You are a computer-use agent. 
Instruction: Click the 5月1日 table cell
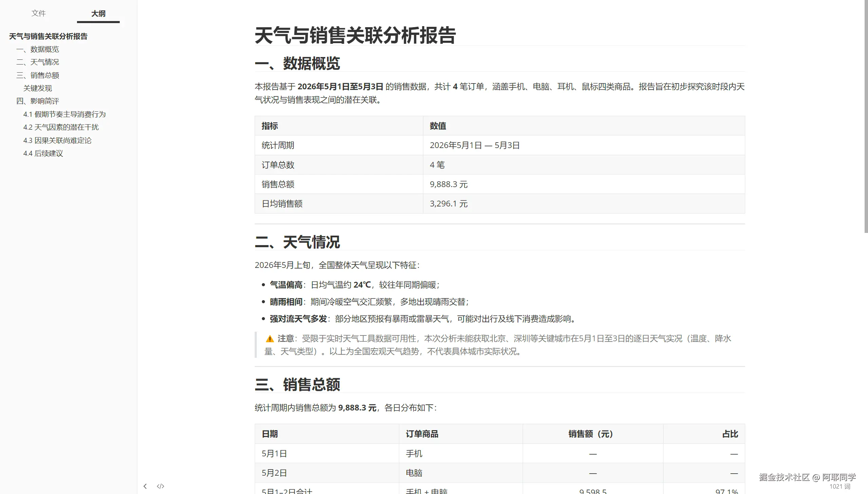click(x=327, y=454)
